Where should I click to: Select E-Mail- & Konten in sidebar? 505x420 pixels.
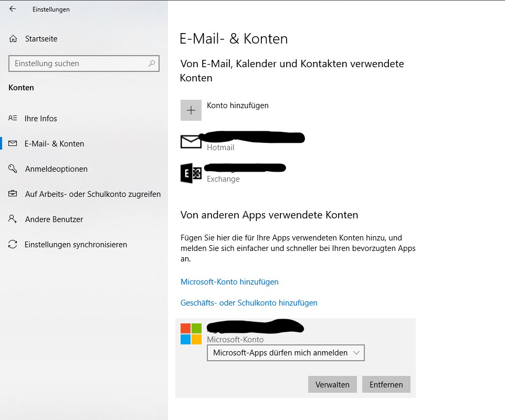(x=54, y=144)
